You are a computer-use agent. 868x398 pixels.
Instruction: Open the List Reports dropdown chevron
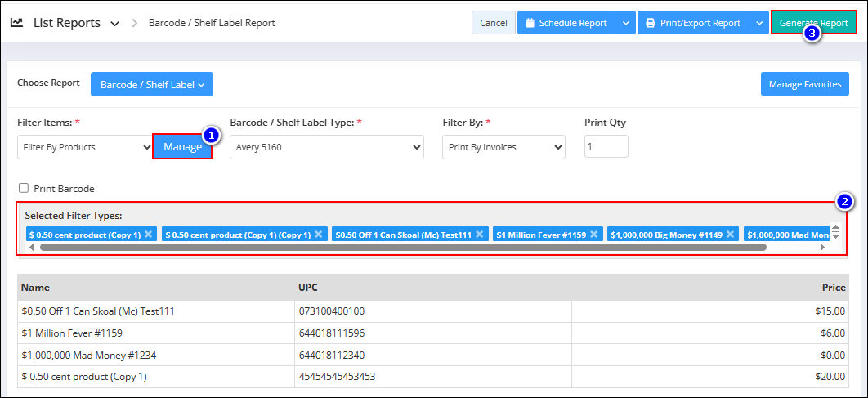pyautogui.click(x=115, y=23)
